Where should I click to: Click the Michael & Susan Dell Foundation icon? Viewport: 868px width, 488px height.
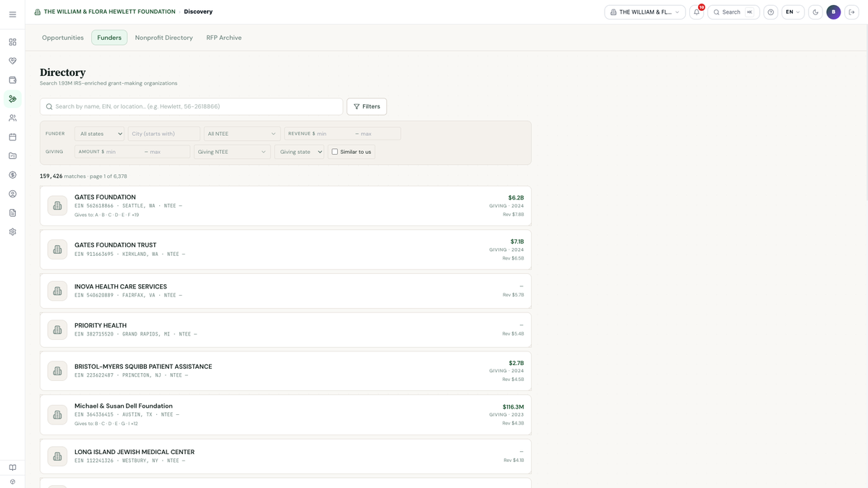(x=57, y=415)
